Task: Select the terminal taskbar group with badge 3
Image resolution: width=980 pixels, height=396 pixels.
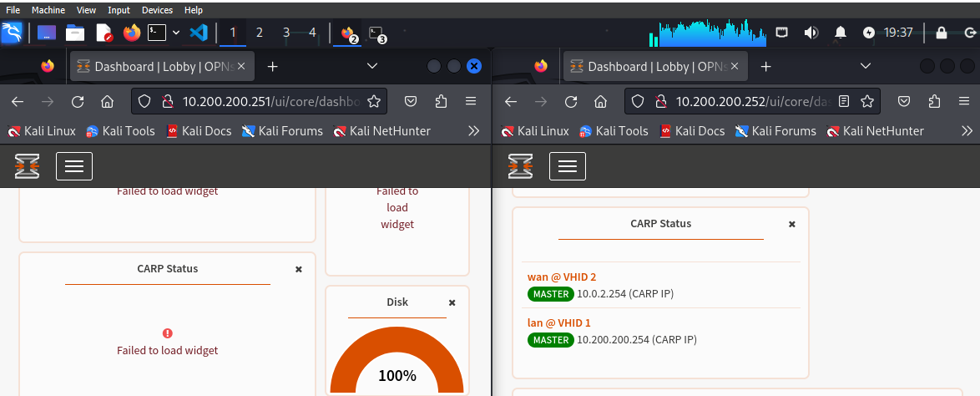Action: [377, 33]
